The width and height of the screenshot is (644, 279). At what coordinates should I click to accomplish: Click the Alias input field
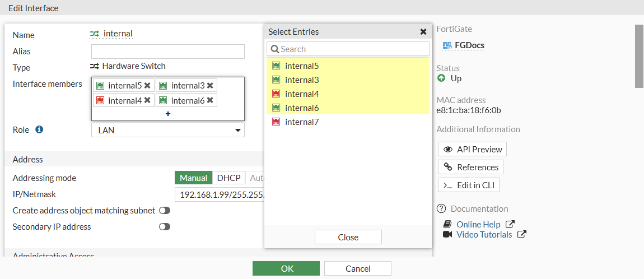[x=168, y=52]
